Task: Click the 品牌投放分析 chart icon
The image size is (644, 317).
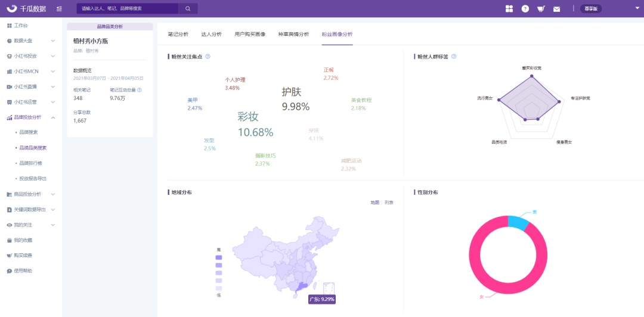Action: 9,117
